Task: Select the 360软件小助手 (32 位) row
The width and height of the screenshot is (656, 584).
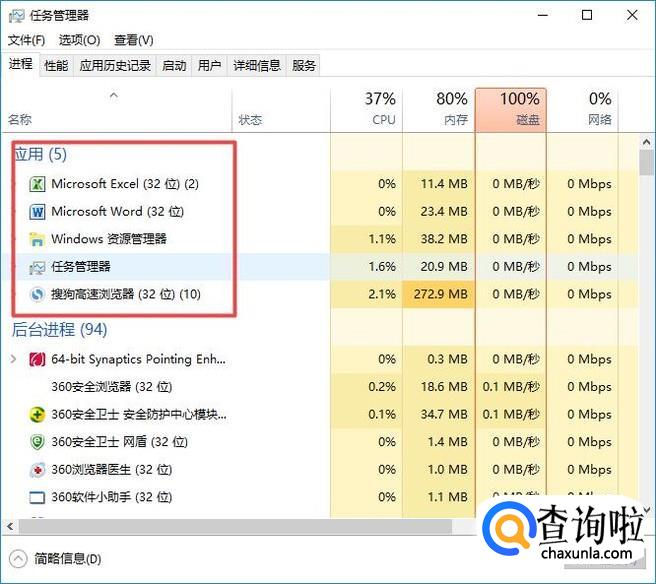Action: point(320,497)
